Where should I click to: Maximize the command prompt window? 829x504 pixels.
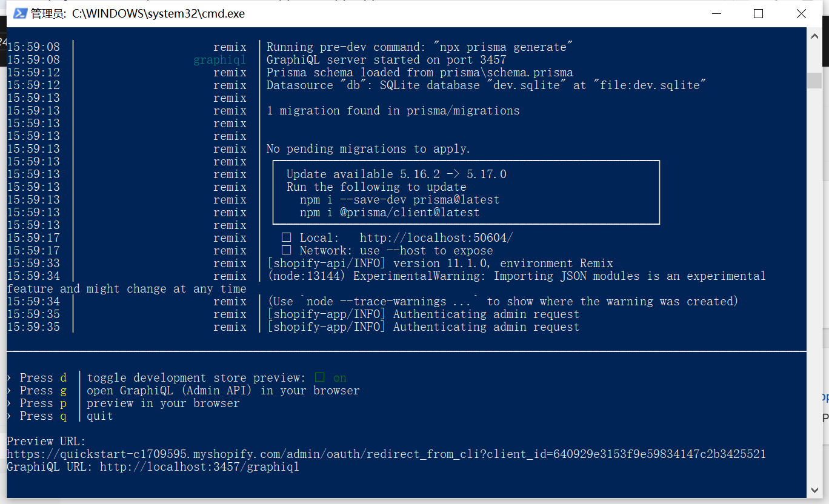(x=758, y=13)
